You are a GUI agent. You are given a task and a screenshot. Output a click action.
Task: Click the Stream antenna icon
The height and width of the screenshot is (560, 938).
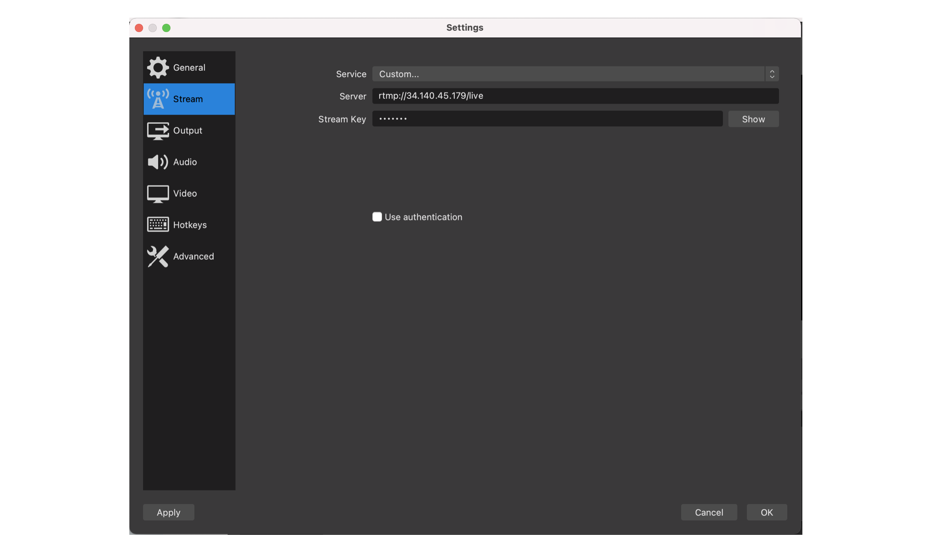click(x=157, y=99)
